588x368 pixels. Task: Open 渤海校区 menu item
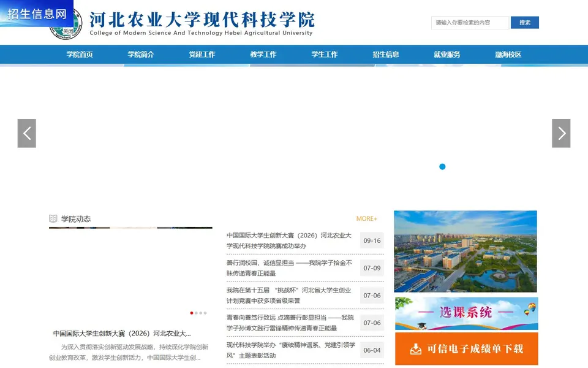tap(508, 55)
